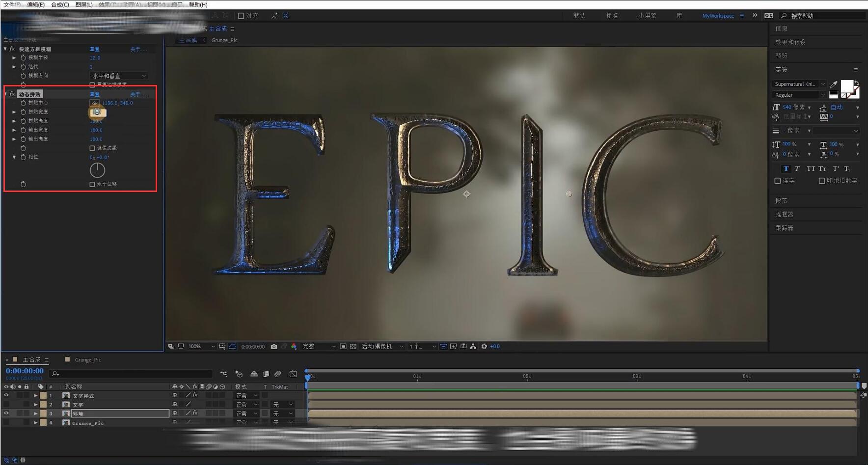Click 关于 link for 动态拼贴 effect

138,94
